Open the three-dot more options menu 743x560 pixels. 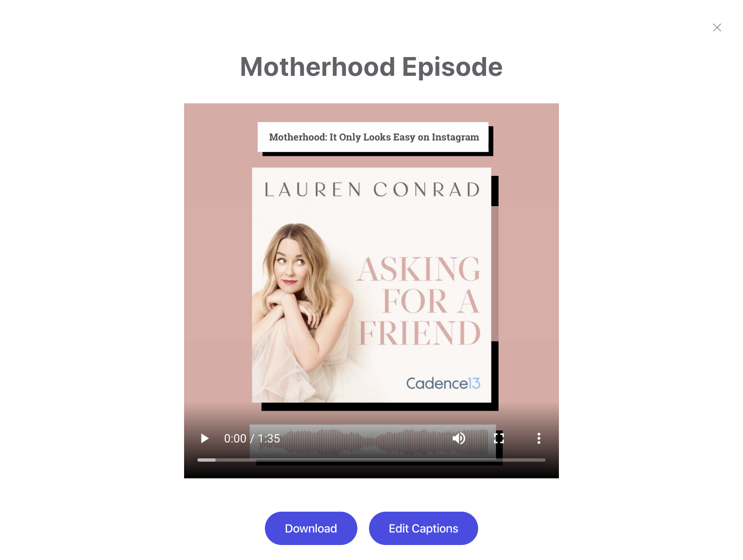point(539,438)
